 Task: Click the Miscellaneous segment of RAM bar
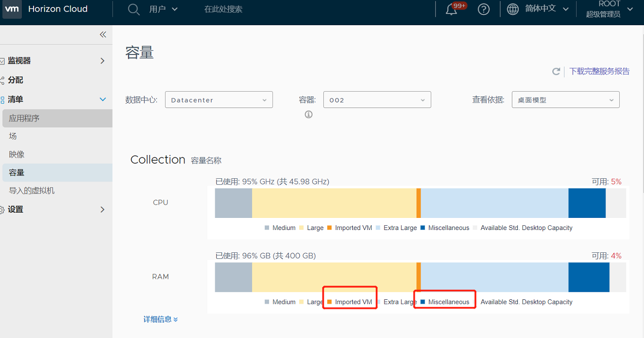click(x=589, y=277)
